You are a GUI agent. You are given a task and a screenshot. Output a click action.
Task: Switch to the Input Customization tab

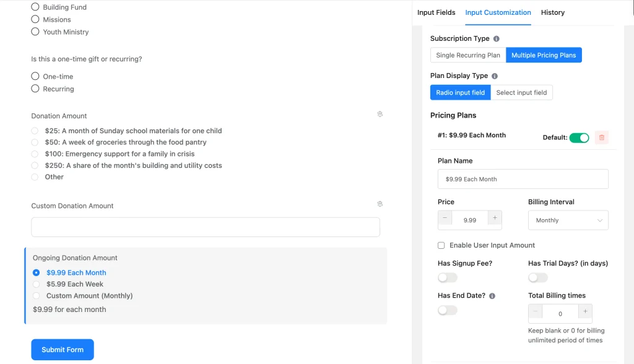click(498, 12)
